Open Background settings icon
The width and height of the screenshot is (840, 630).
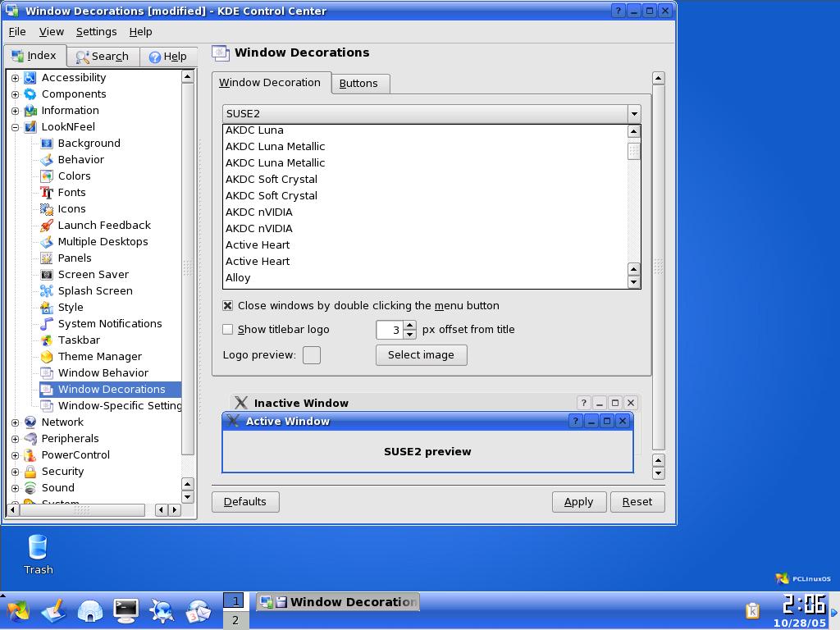coord(47,144)
